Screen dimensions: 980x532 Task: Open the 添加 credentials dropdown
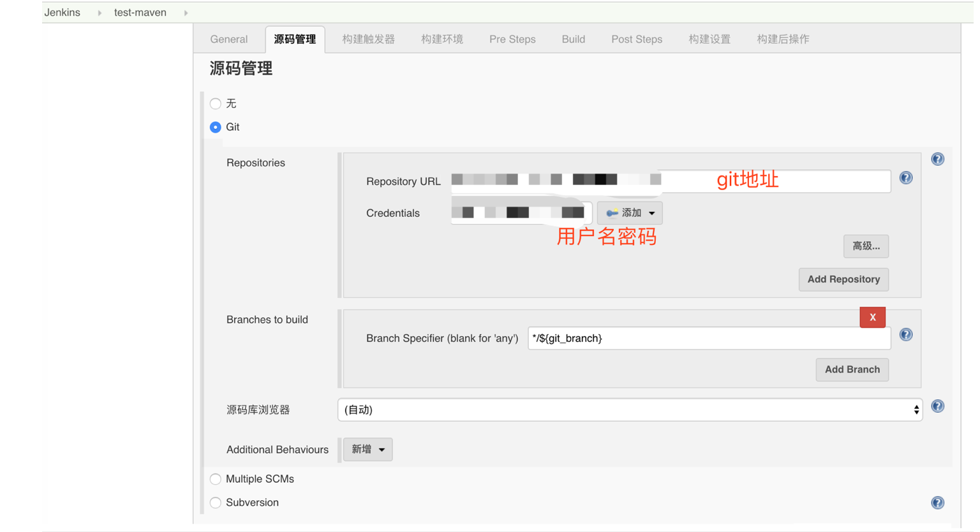(630, 213)
